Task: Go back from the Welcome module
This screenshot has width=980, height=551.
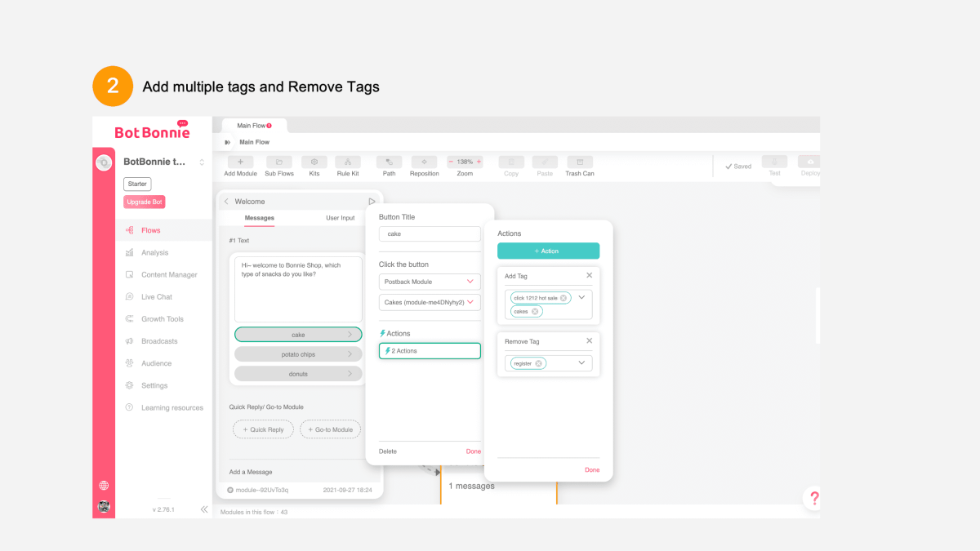Action: pos(226,202)
